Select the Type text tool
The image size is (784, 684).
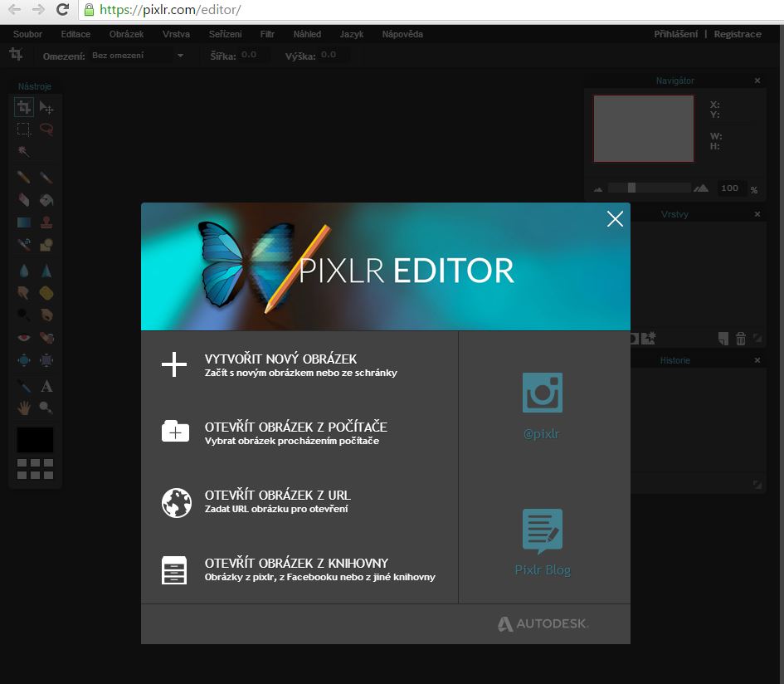pyautogui.click(x=46, y=386)
